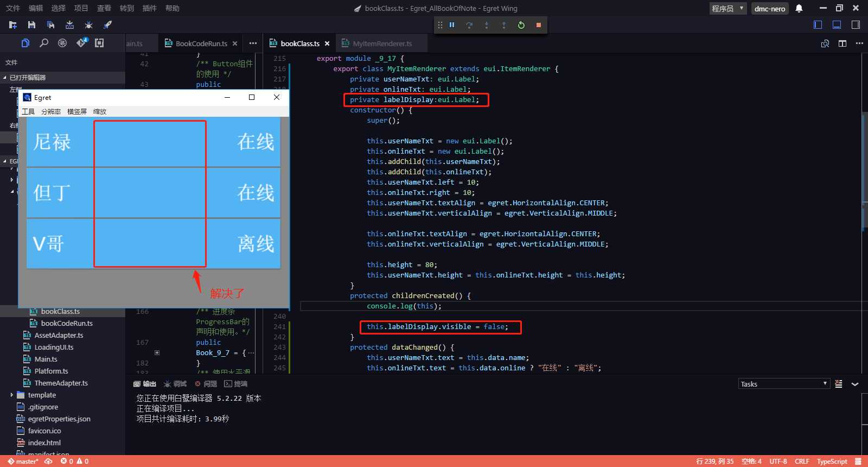Click the TypeScript language mode in the status bar
The image size is (868, 467).
832,462
